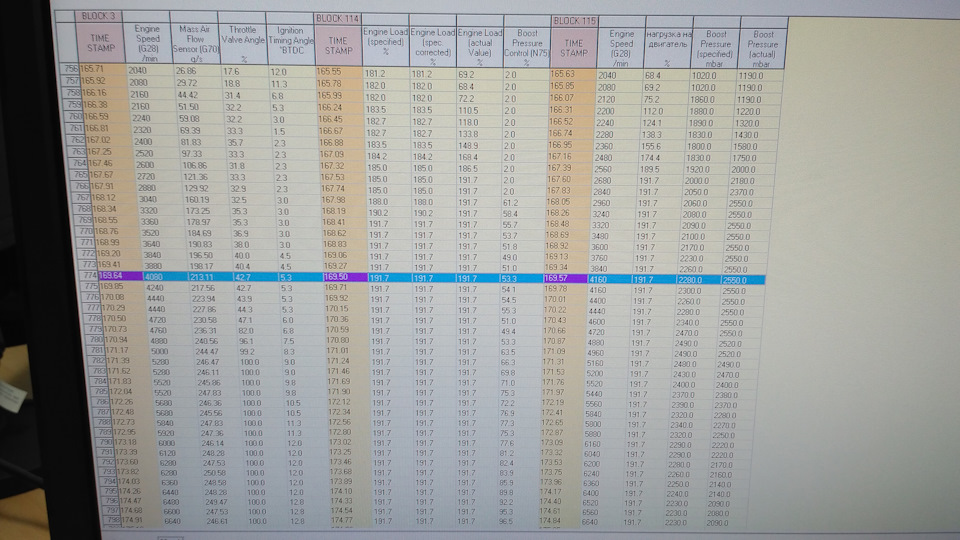
Task: Click boost control N75 value 96.5
Action: 506,522
